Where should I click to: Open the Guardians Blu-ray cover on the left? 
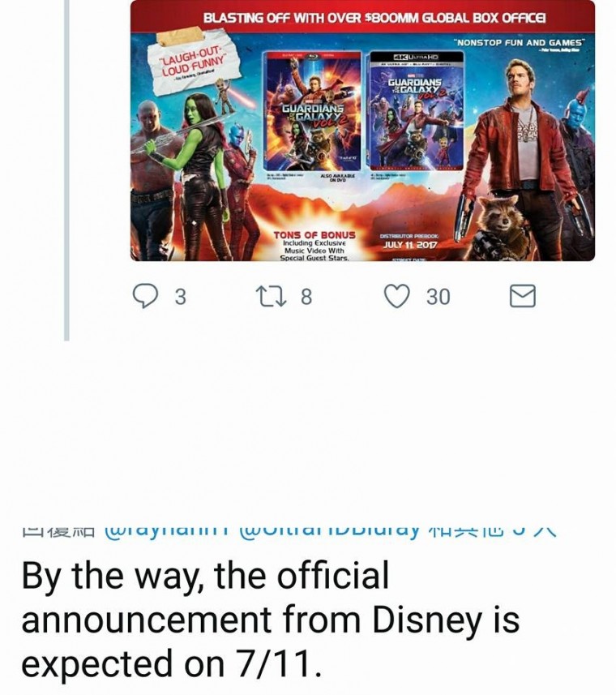[313, 111]
